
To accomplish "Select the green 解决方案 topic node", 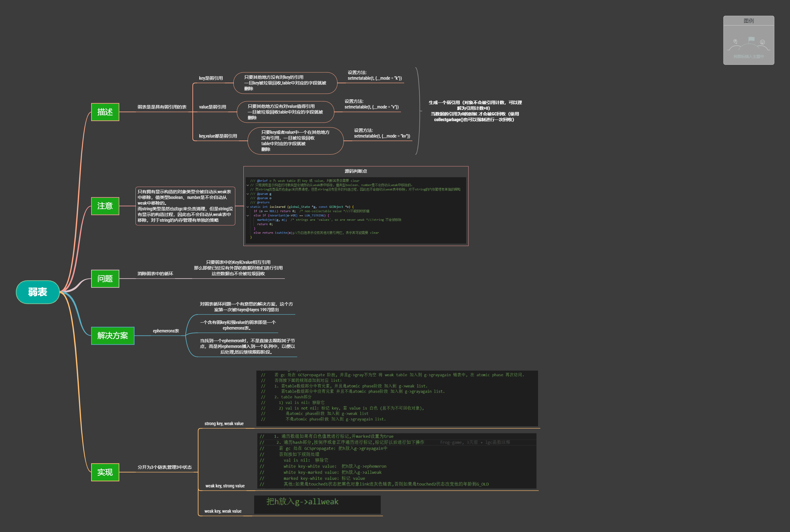I will point(113,336).
